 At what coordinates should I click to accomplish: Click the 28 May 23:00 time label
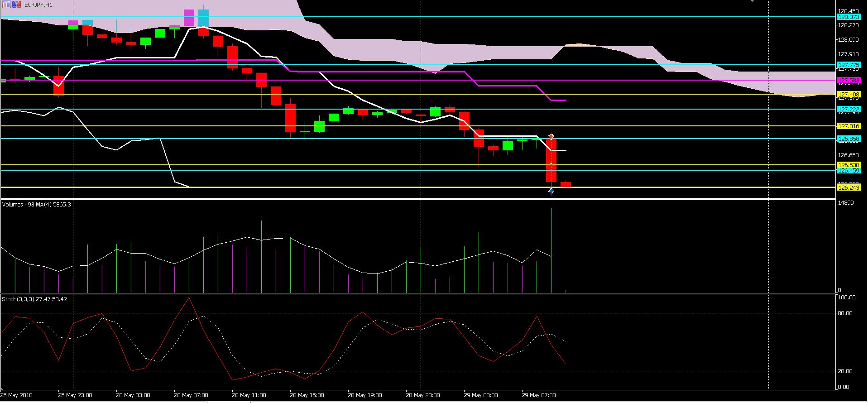[x=423, y=395]
